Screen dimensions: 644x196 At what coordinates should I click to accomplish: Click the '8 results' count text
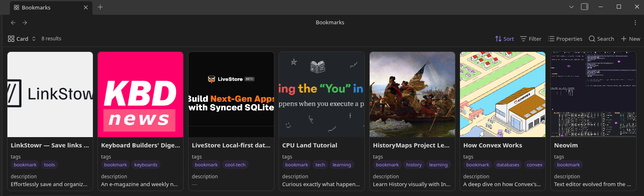(x=51, y=39)
